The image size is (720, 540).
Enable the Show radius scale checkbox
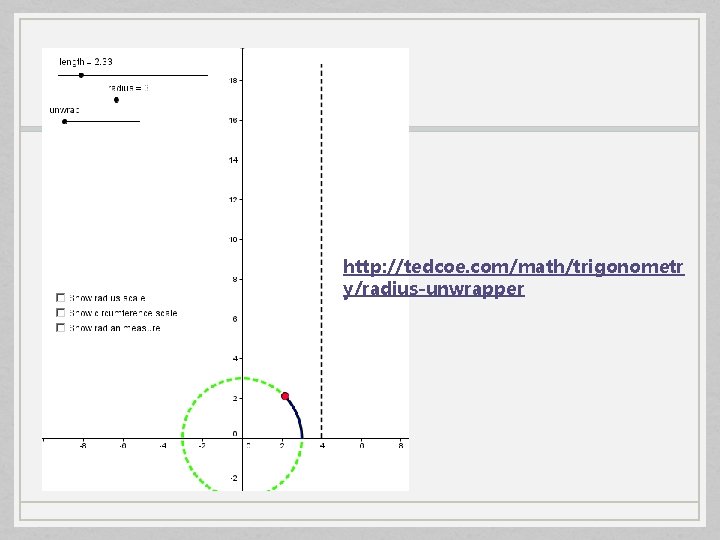(60, 298)
